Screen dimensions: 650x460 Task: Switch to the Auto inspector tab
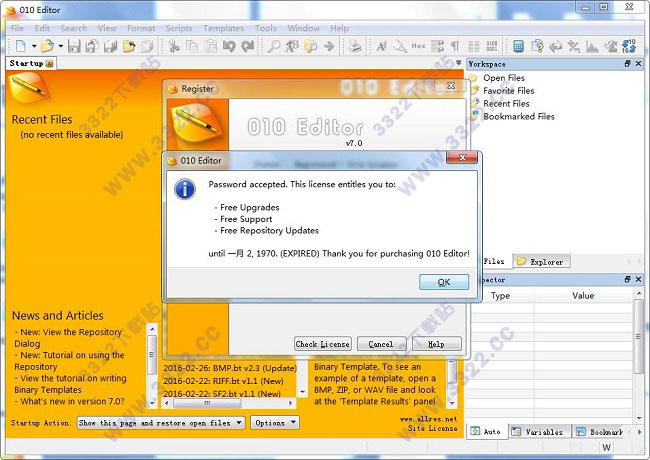487,431
